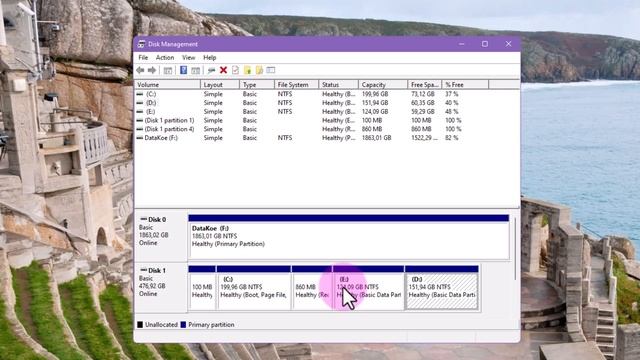This screenshot has height=360, width=640.
Task: Select the 100 MB partition on Disk 1
Action: click(202, 288)
